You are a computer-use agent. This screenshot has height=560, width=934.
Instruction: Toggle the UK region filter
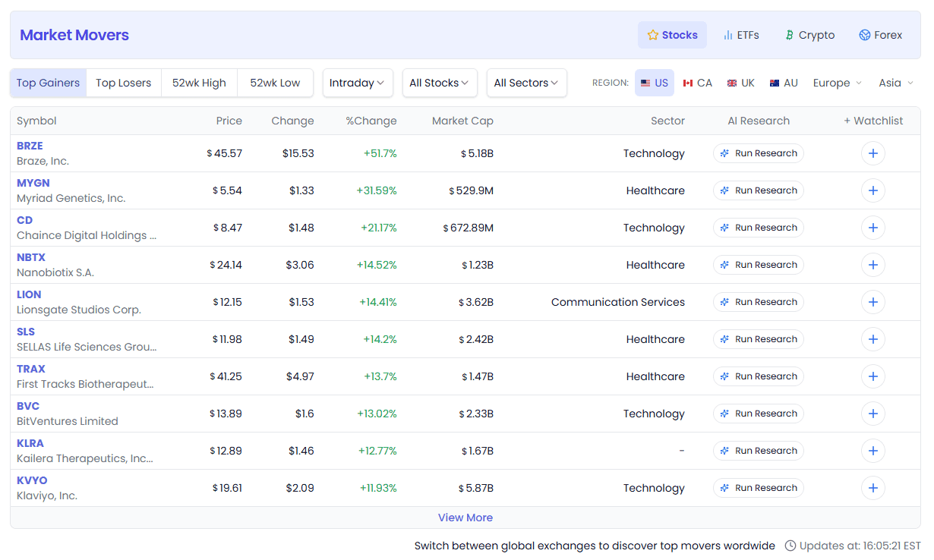[x=740, y=83]
